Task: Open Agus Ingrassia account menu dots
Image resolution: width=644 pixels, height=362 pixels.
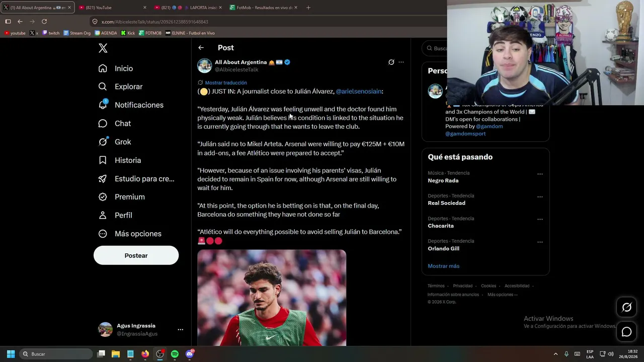Action: [180, 330]
